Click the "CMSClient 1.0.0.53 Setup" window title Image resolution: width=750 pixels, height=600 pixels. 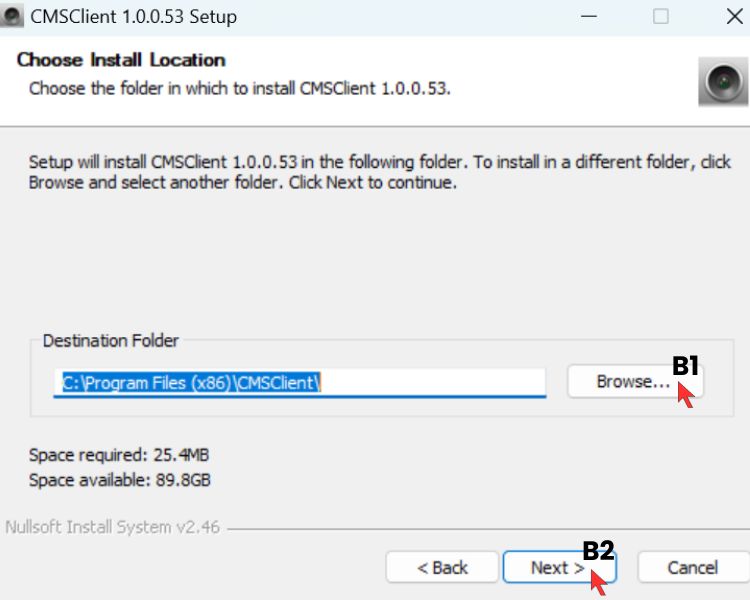point(134,17)
